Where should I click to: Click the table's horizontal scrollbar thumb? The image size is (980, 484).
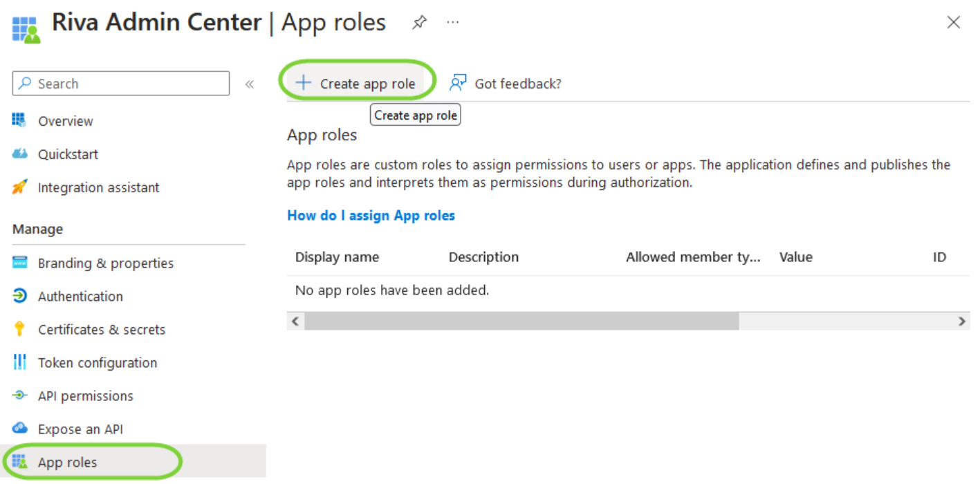tap(521, 321)
